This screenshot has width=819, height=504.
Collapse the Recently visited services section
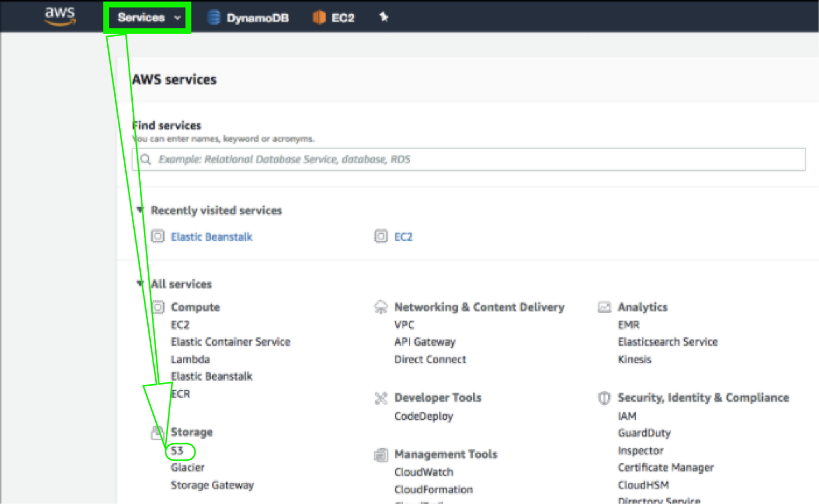[140, 210]
